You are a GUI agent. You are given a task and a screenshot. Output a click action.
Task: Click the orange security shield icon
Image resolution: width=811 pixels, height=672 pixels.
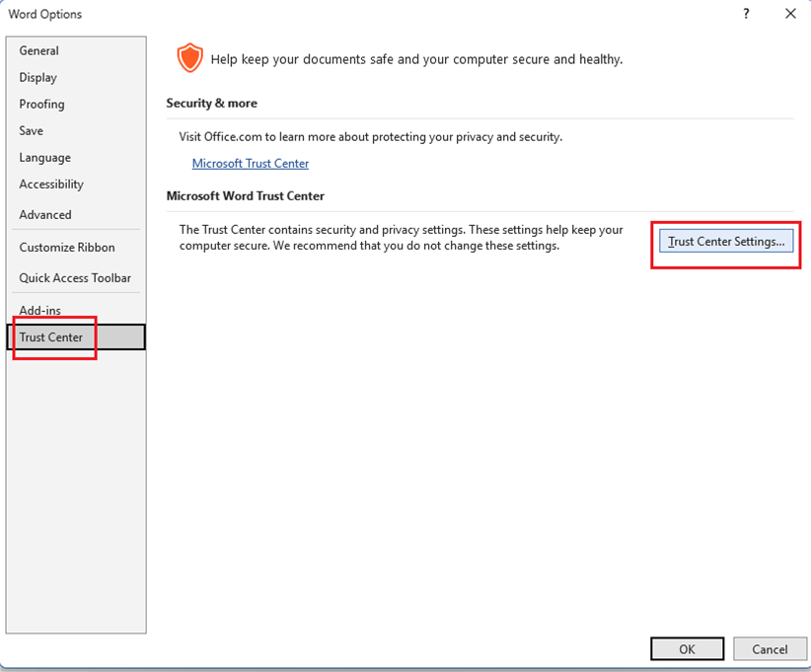(189, 57)
